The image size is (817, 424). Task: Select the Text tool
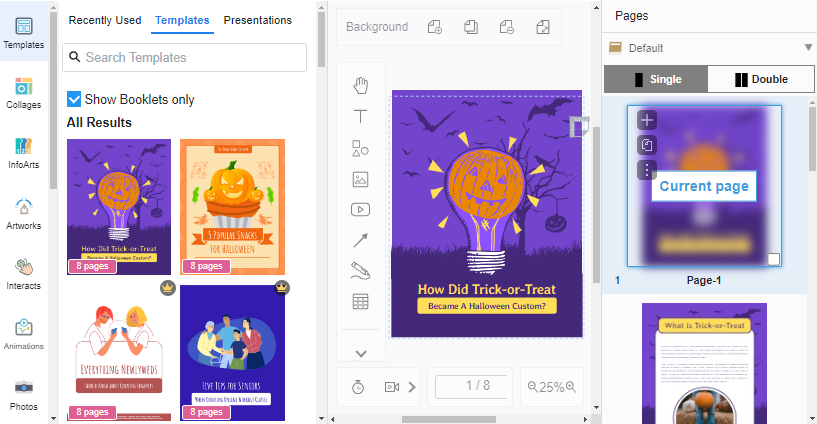[361, 117]
